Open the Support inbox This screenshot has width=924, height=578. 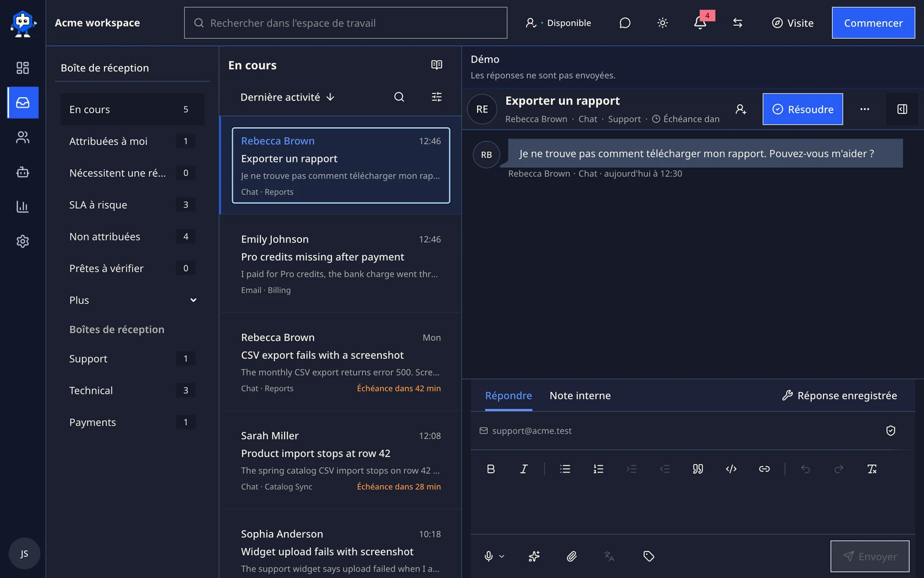tap(132, 358)
